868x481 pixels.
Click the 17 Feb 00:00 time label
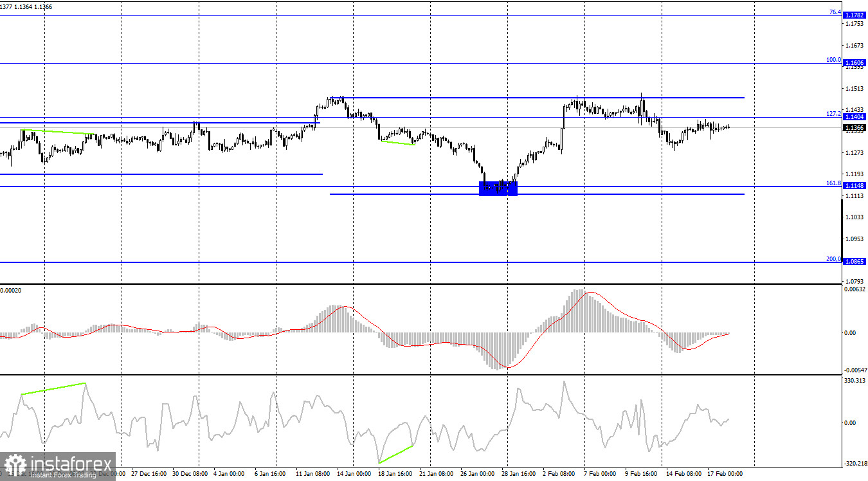coord(726,474)
